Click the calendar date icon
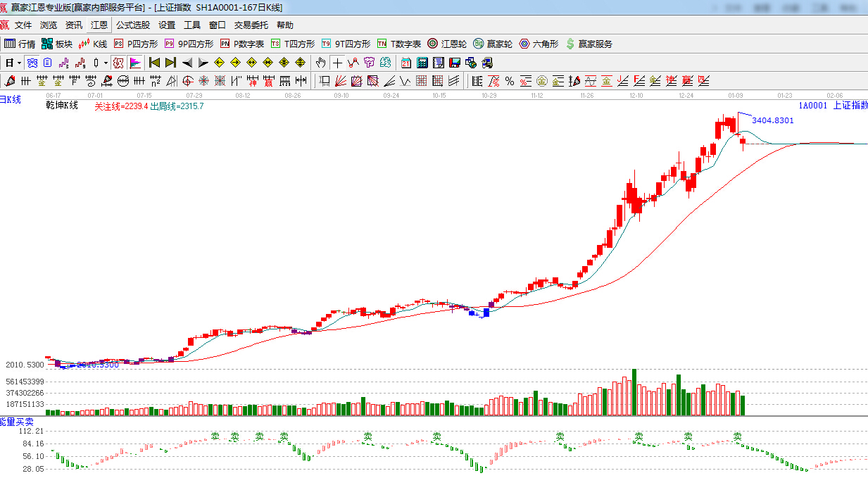Viewport: 868px width, 478px height. [406, 63]
